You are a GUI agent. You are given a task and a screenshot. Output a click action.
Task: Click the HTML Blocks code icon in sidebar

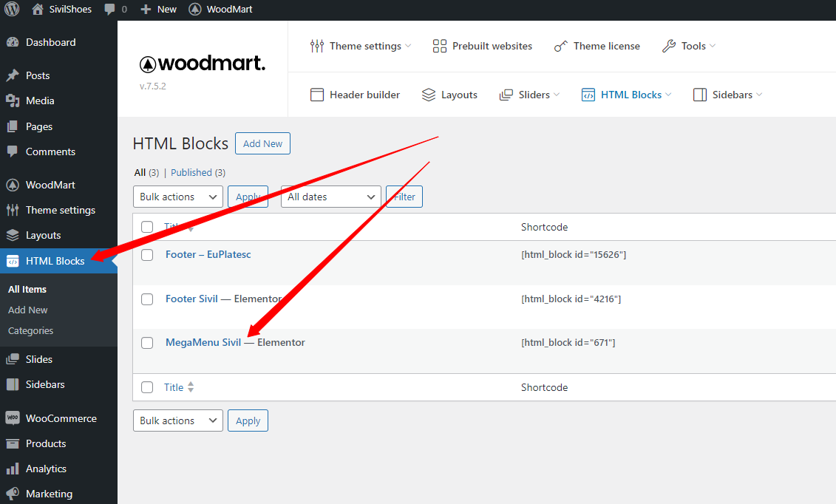point(13,261)
